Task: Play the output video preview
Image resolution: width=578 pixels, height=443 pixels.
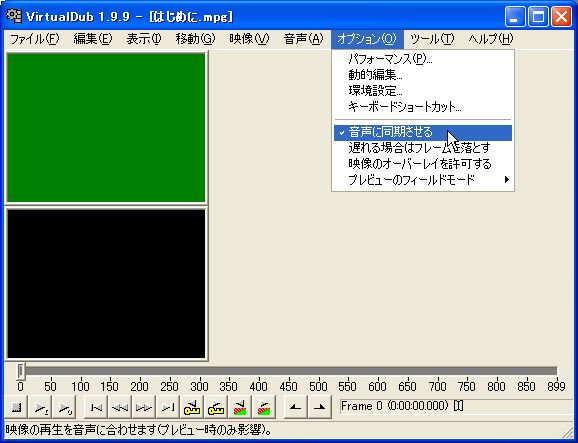Action: coord(64,407)
